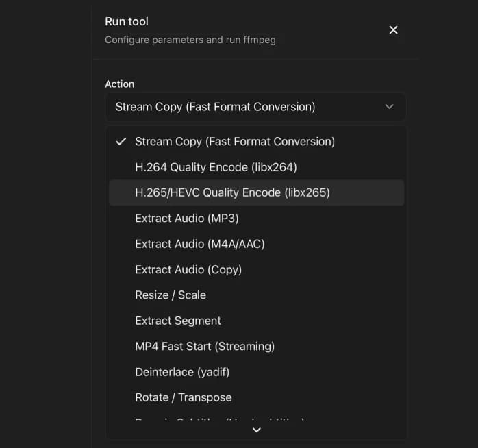Click the Run tool dialog title

coord(127,22)
